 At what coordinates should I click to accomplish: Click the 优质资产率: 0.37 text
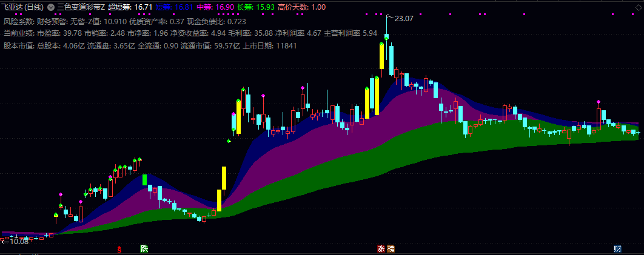(155, 21)
